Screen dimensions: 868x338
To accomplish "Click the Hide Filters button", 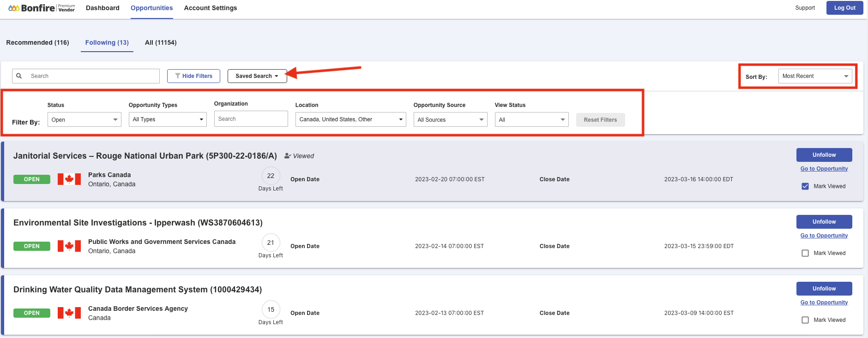I will pyautogui.click(x=194, y=76).
